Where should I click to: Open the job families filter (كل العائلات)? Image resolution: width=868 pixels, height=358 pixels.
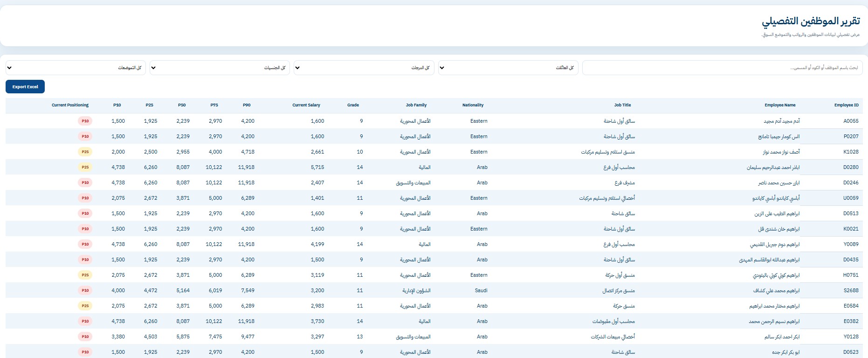pyautogui.click(x=508, y=68)
